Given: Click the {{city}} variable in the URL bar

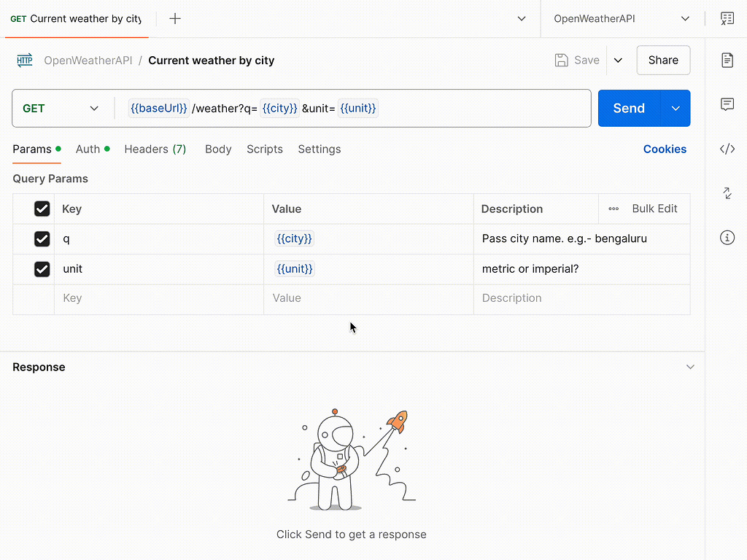Looking at the screenshot, I should 279,108.
